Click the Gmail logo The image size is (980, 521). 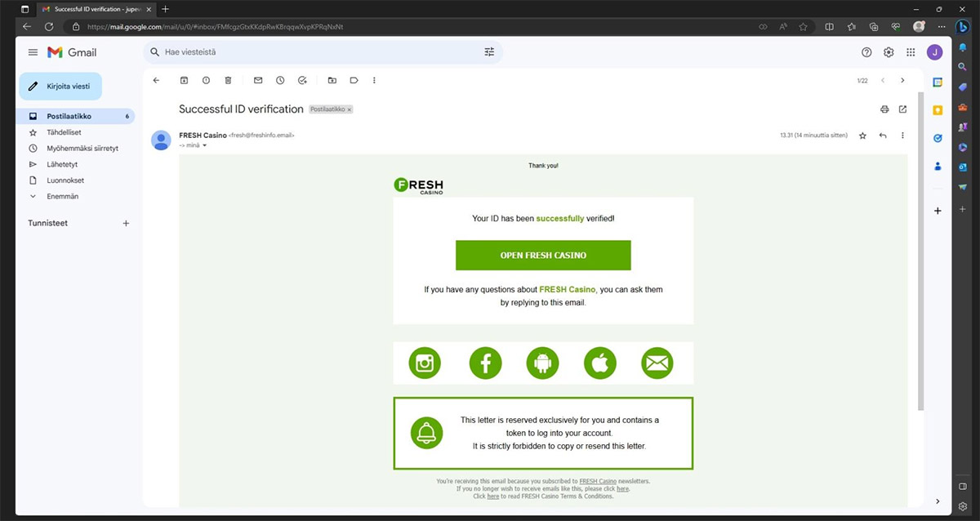tap(72, 52)
